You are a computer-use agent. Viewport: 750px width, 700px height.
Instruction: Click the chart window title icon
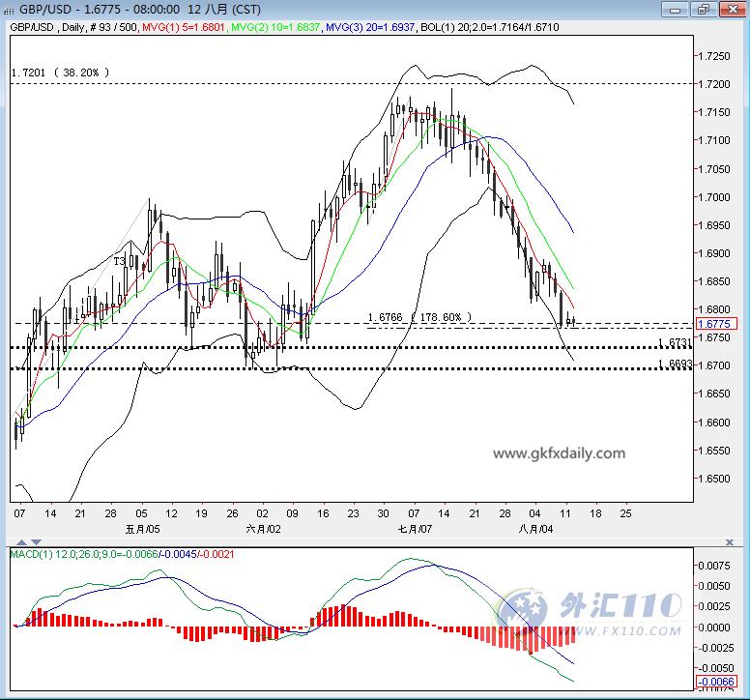click(8, 10)
